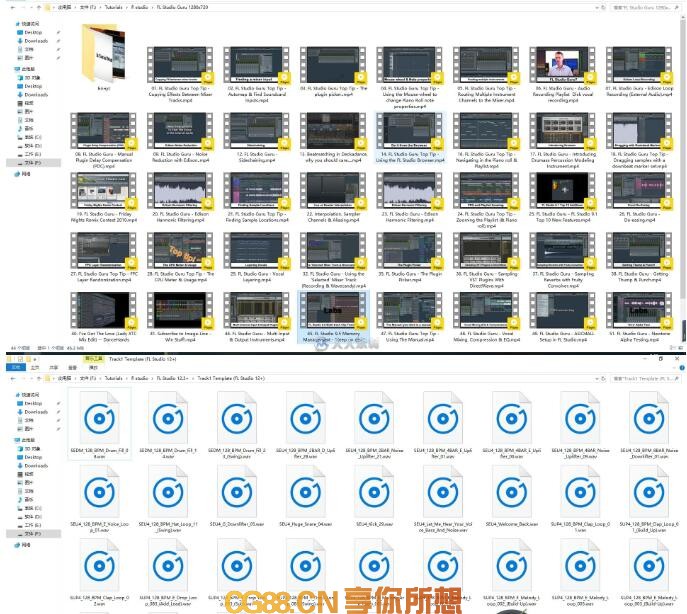Go back in the Track1 Template window
The height and width of the screenshot is (614, 687).
point(13,378)
